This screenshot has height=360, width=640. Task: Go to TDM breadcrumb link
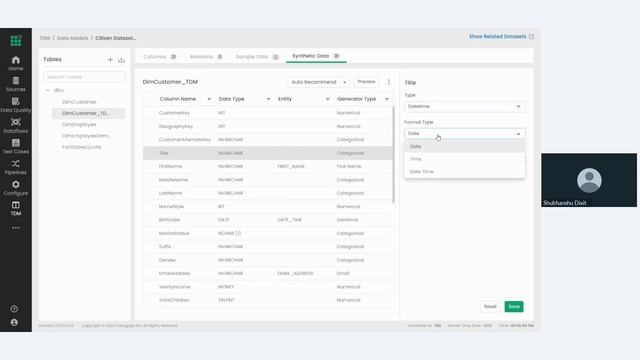[44, 38]
